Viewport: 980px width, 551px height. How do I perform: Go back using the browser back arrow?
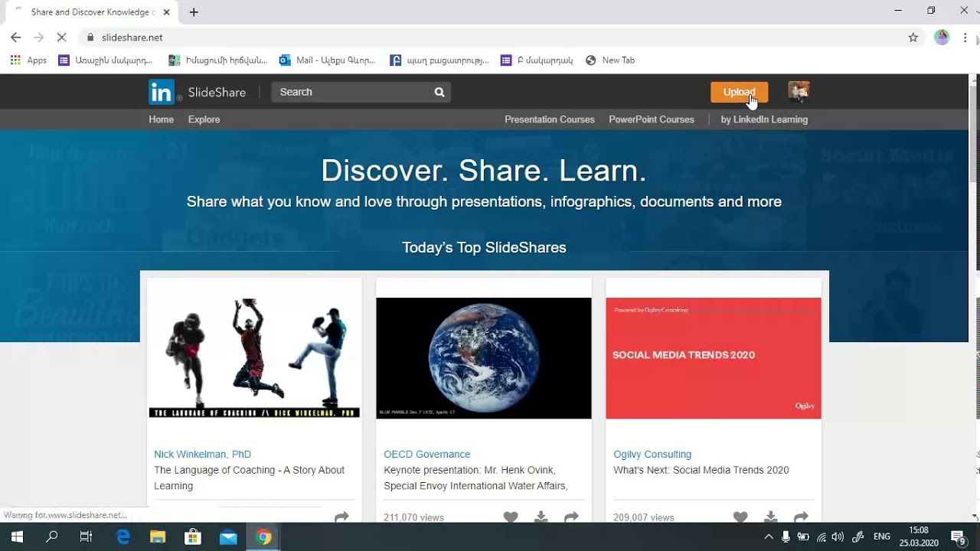(x=15, y=37)
